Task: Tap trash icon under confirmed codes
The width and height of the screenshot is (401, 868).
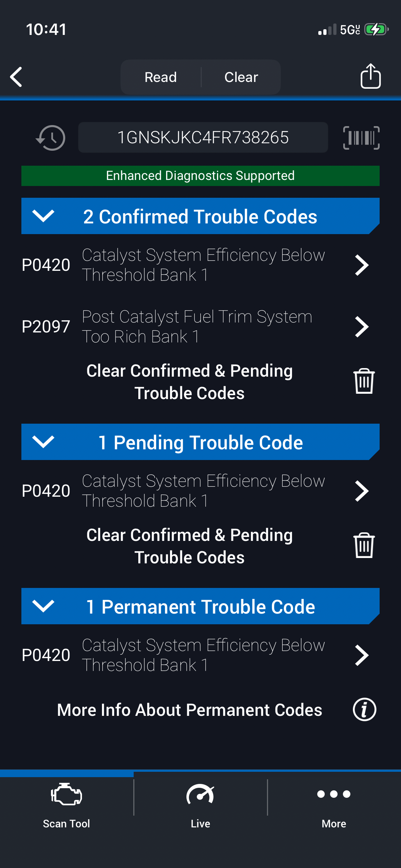Action: coord(364,381)
